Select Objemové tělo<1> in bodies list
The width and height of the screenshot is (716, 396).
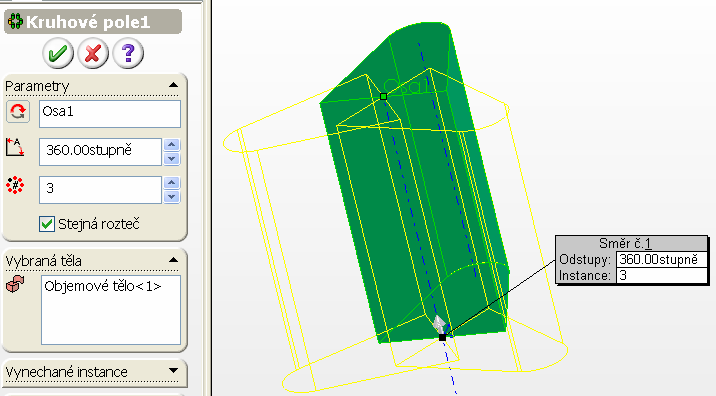(103, 286)
